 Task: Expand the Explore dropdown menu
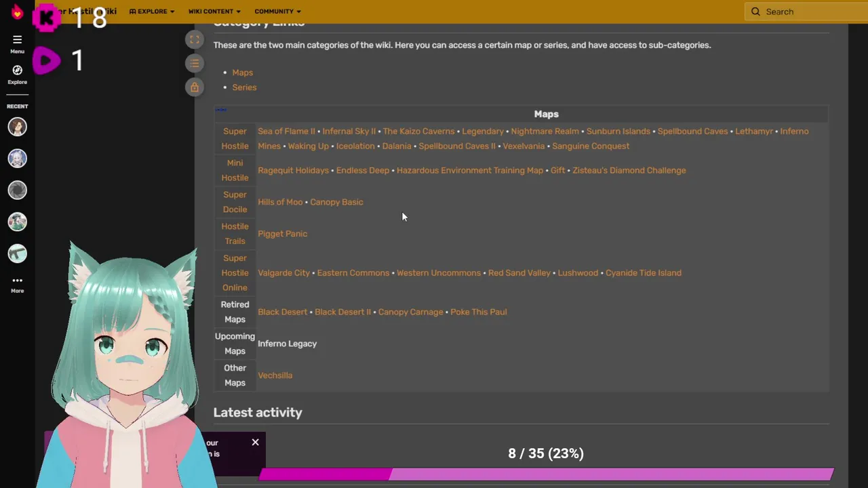(x=152, y=12)
